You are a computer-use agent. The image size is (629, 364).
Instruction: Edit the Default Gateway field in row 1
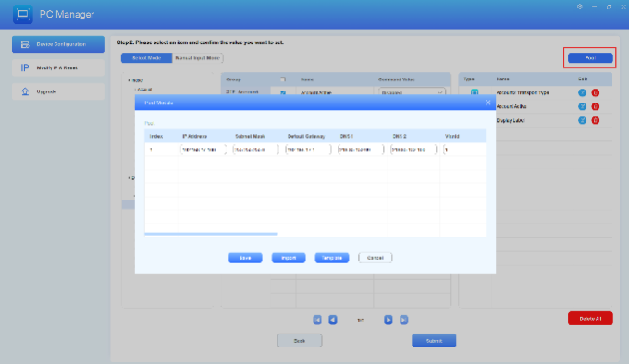coord(308,150)
